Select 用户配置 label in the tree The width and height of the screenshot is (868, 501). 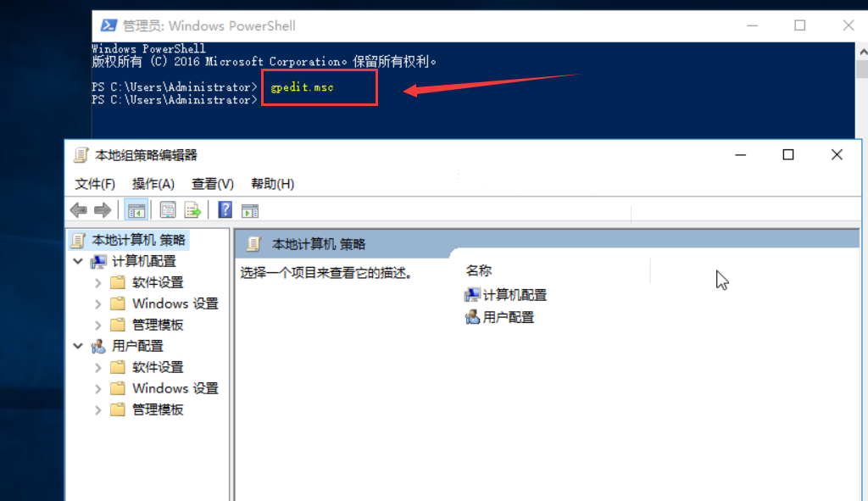click(x=137, y=346)
